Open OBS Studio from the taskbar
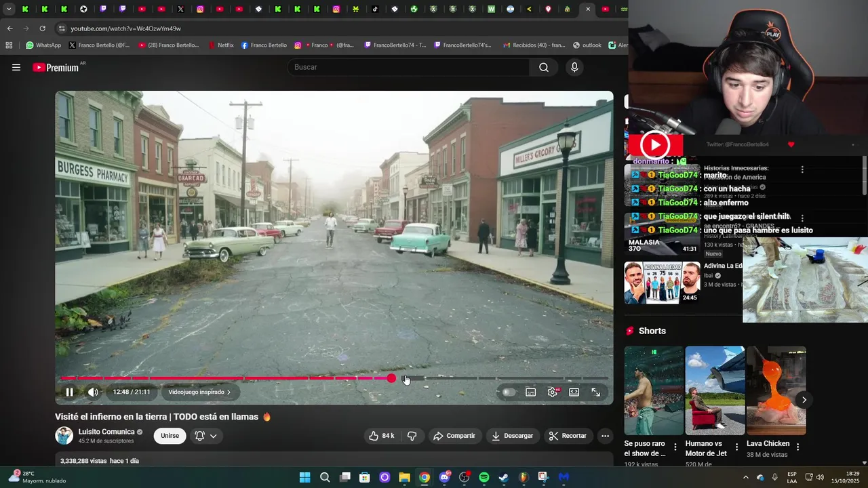Viewport: 868px width, 488px height. 464,477
